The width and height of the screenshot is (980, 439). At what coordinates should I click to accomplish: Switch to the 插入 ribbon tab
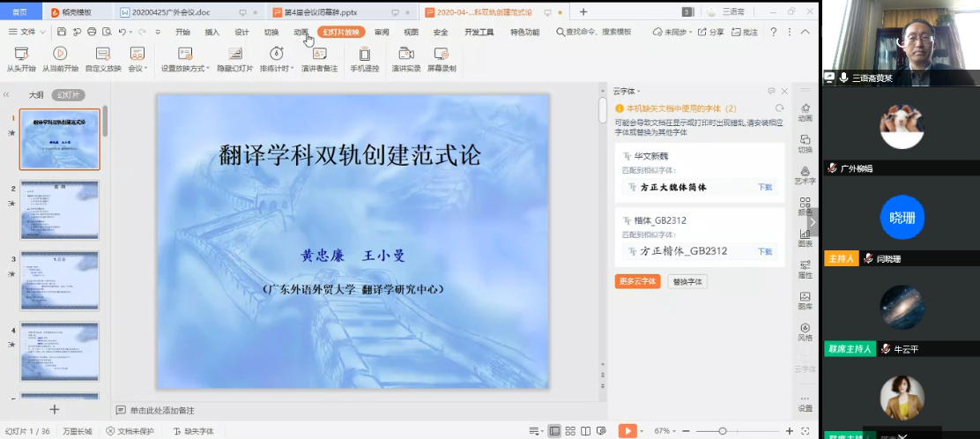pos(212,32)
